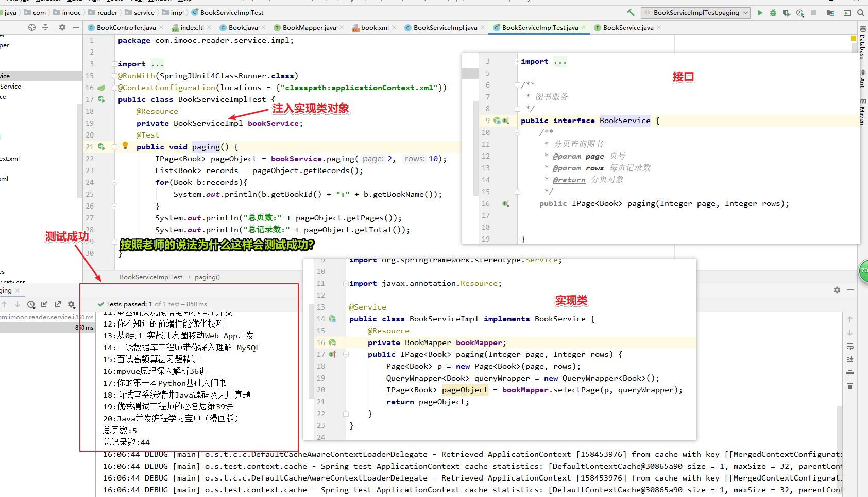868x497 pixels.
Task: Collapse the paging() method fold on line 21
Action: 114,147
